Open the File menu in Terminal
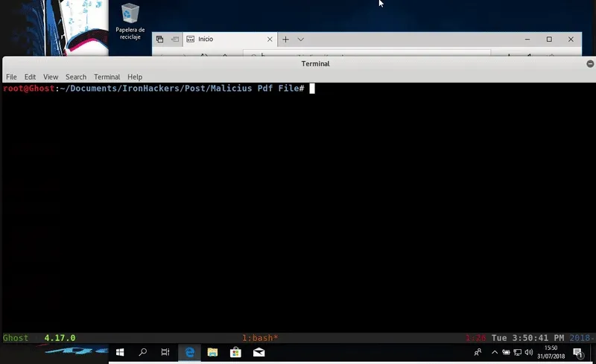596x364 pixels. pos(11,77)
